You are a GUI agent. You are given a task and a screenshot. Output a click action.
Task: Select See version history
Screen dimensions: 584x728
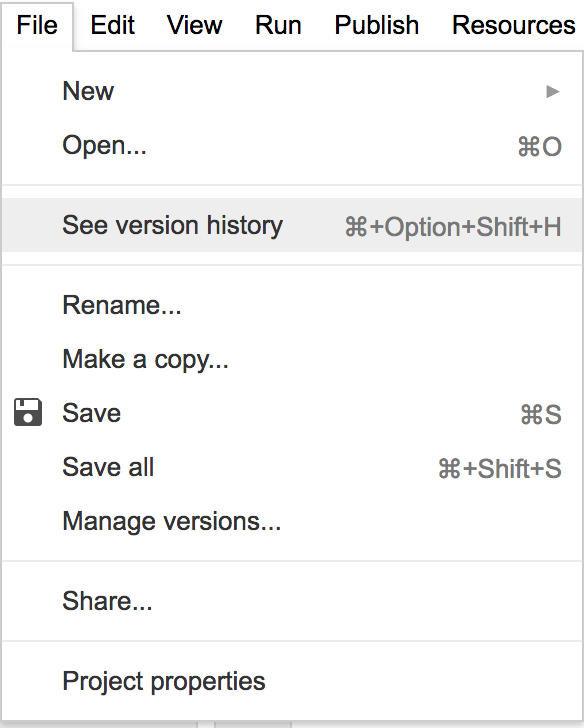(292, 225)
